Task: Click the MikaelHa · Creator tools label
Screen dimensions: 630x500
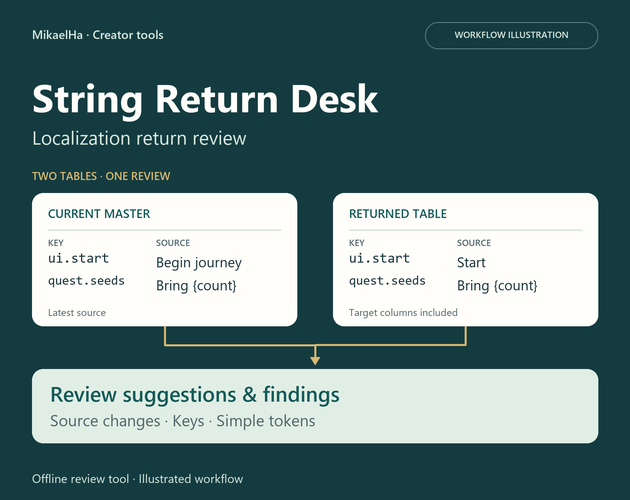Action: coord(98,35)
